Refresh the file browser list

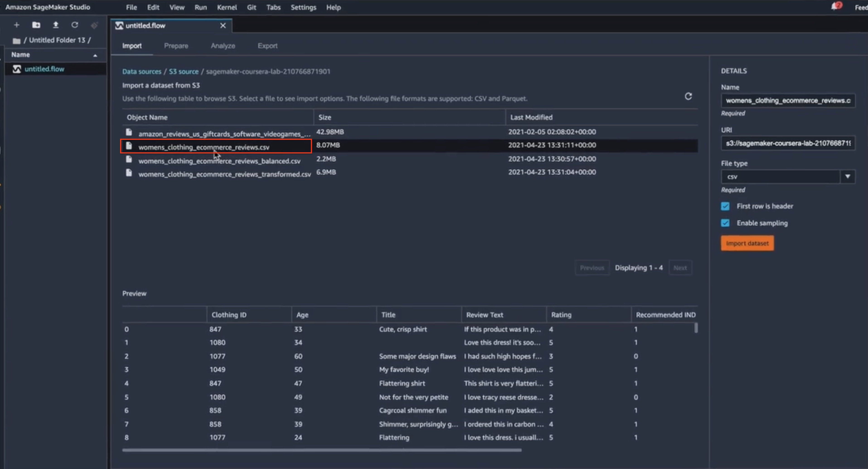(x=75, y=25)
